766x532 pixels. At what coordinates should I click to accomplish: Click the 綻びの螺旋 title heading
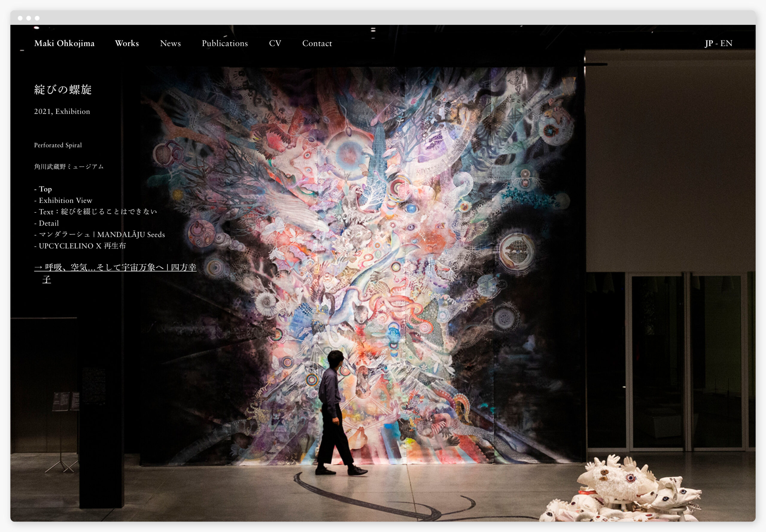(63, 89)
